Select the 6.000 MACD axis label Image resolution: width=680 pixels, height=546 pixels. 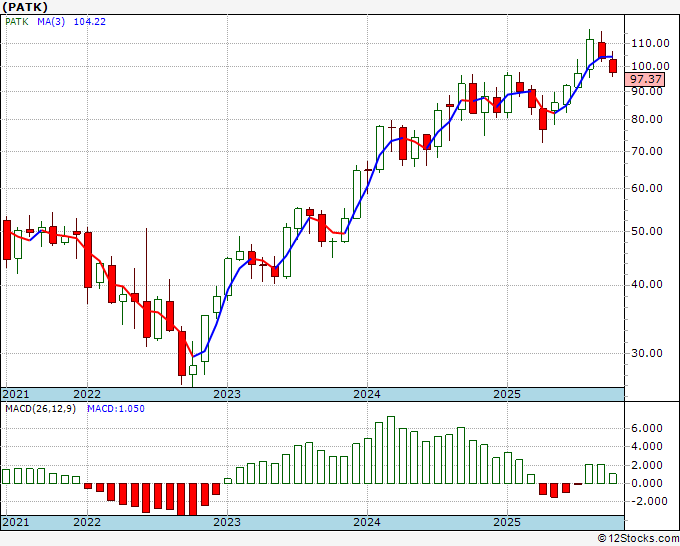(x=647, y=428)
